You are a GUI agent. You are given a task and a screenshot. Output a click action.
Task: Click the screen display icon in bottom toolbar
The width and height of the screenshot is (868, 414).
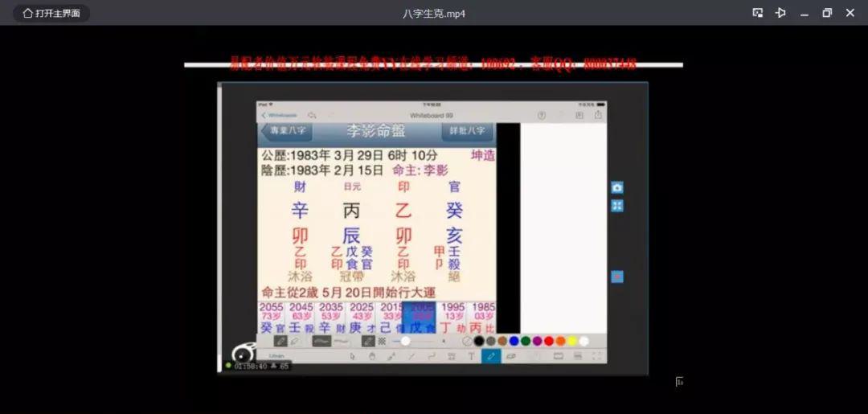pos(559,356)
